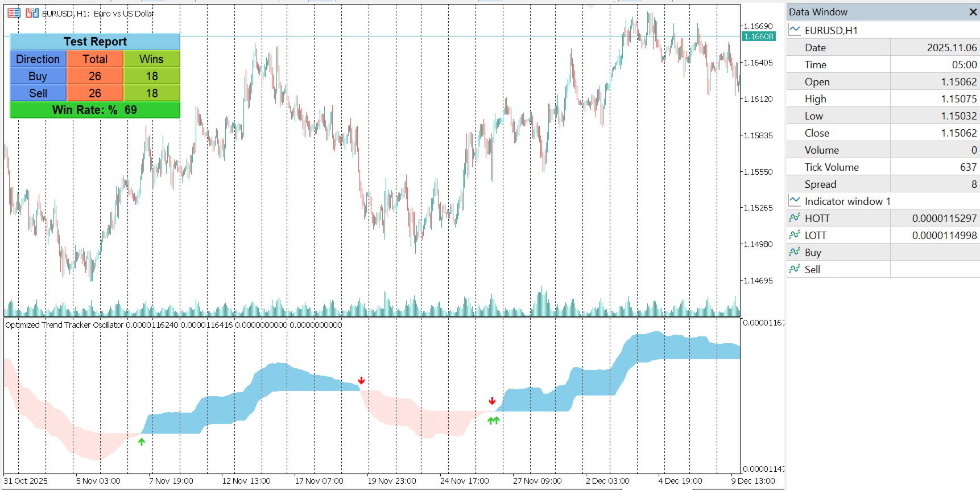Close the Data Window panel
The image size is (980, 490).
(x=973, y=12)
